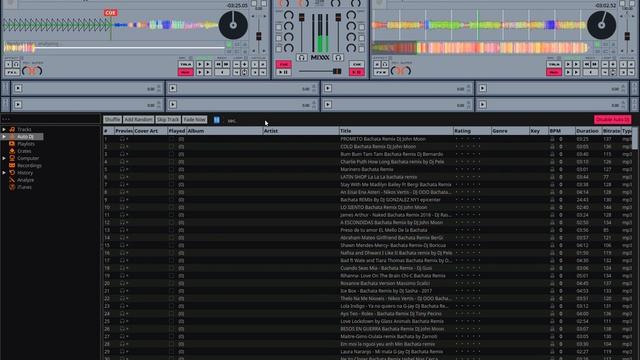This screenshot has width=640, height=360.
Task: Click the left deck spinning vinyl widget
Action: coord(233,25)
